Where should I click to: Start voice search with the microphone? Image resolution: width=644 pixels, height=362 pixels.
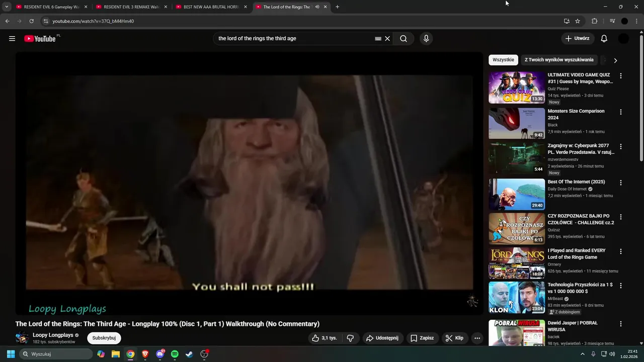[x=426, y=39]
